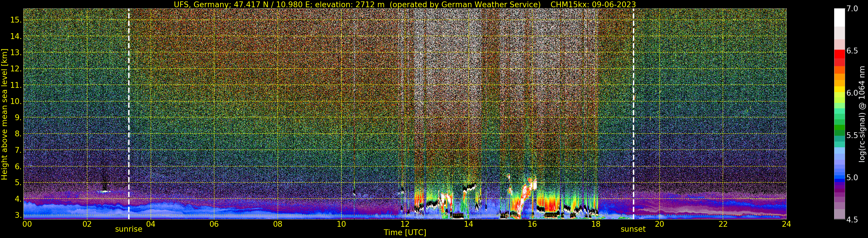Viewport: 868px width, 238px height.
Task: Click the height tick label '14.'
Action: coord(16,36)
